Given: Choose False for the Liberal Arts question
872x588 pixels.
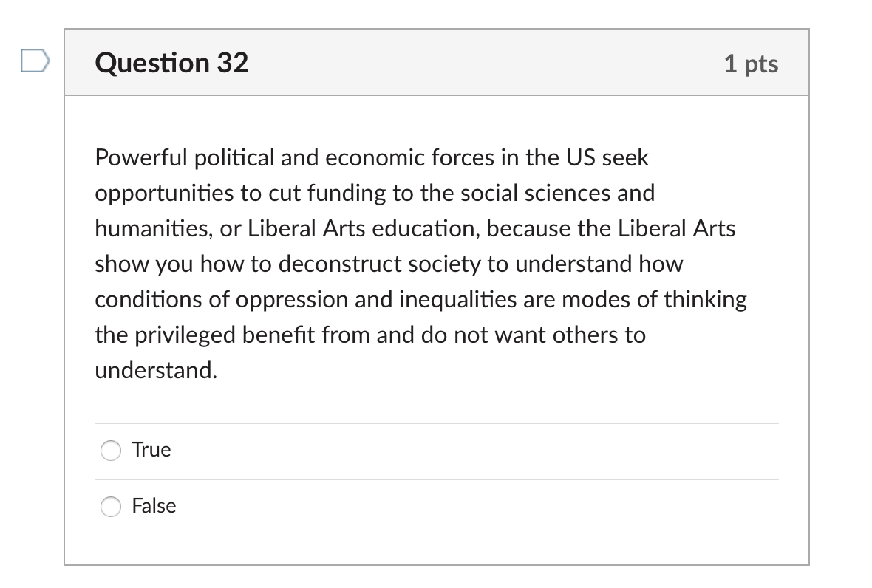Looking at the screenshot, I should coord(110,507).
